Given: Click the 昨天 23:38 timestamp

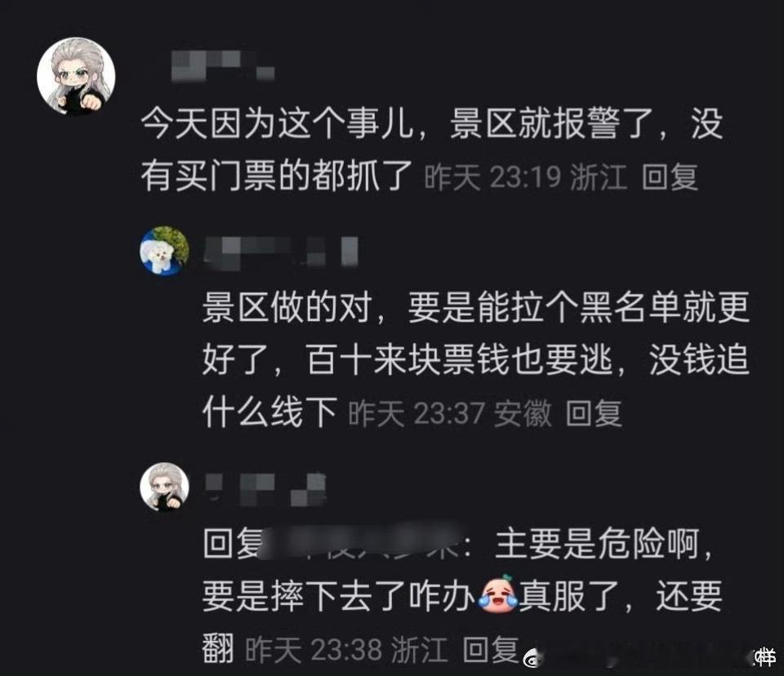Looking at the screenshot, I should [x=314, y=650].
